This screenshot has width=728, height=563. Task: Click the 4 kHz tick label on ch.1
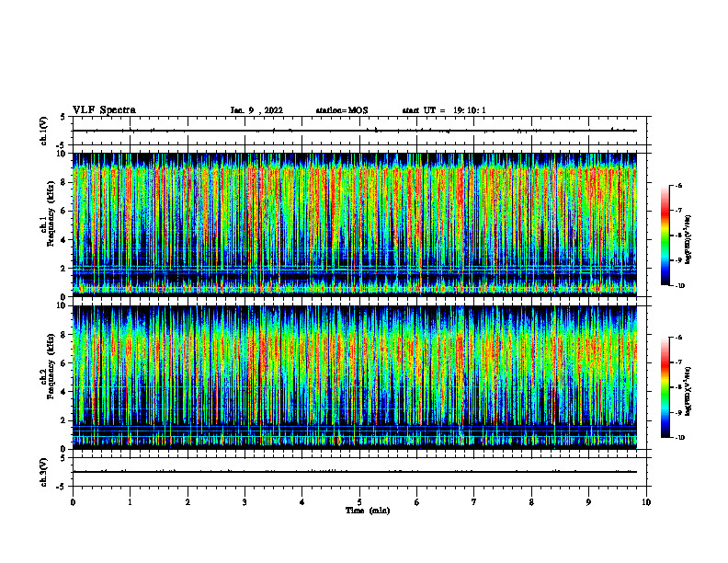click(64, 240)
